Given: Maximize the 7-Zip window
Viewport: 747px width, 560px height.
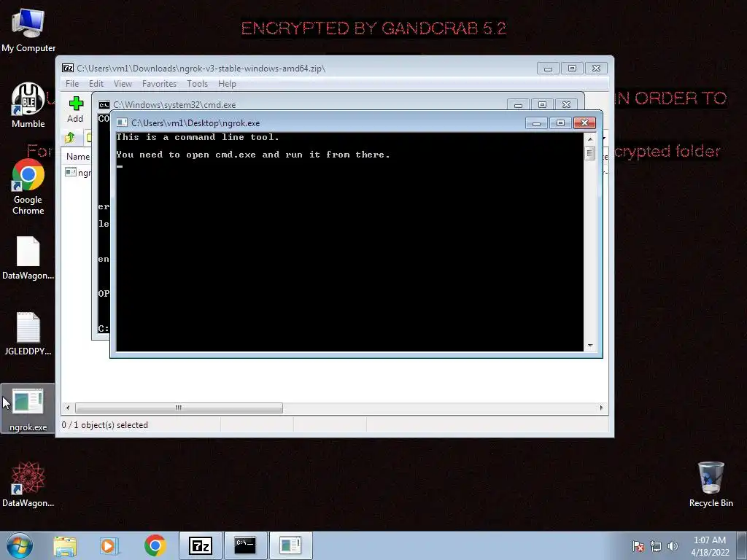Looking at the screenshot, I should pos(572,69).
